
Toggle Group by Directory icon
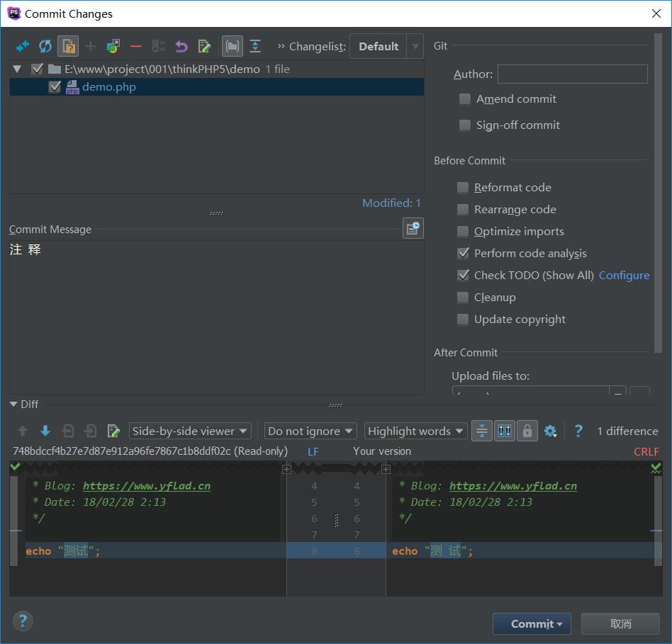pyautogui.click(x=232, y=47)
